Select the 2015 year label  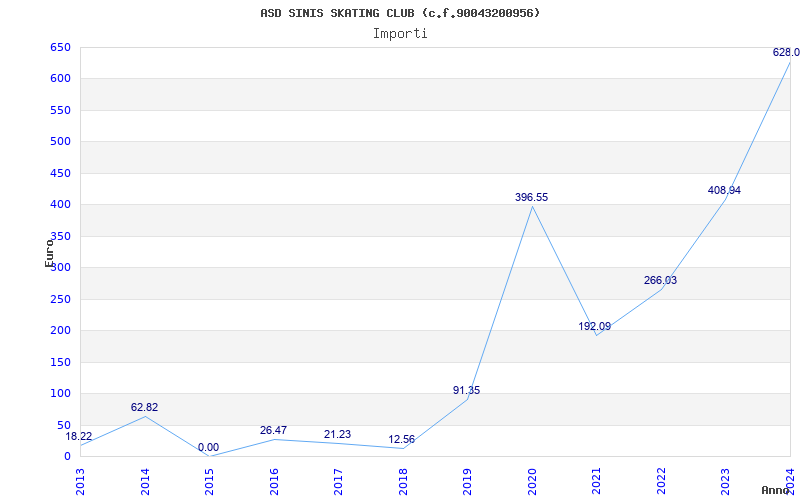click(209, 482)
